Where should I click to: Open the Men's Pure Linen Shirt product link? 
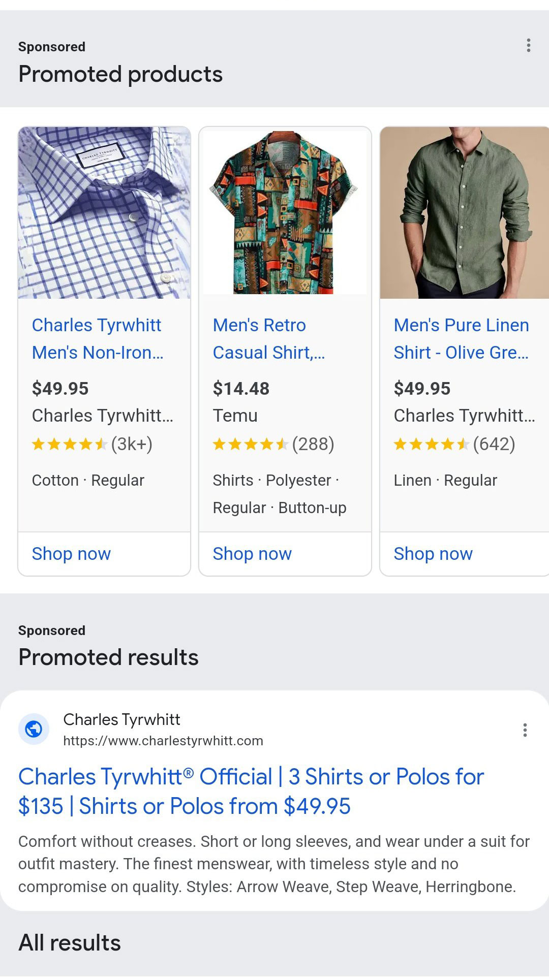[461, 339]
